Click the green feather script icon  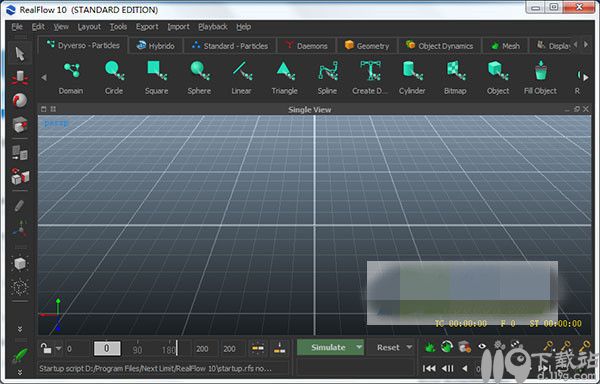point(20,356)
